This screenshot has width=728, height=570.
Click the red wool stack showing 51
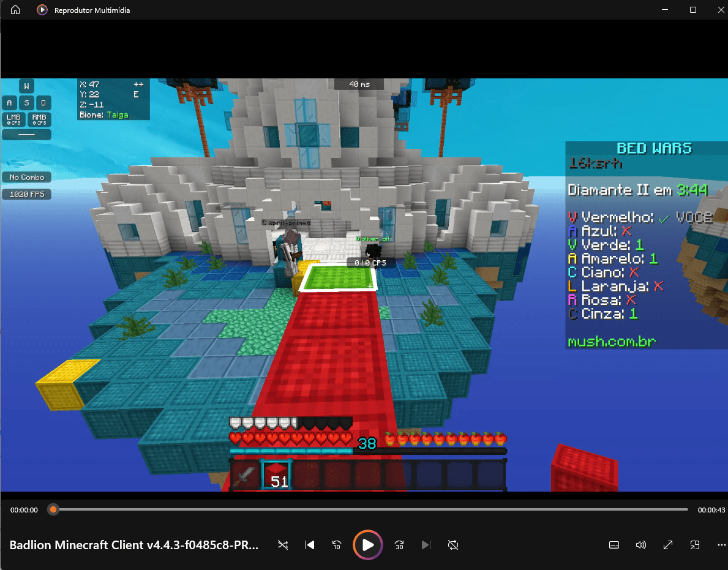click(x=277, y=475)
